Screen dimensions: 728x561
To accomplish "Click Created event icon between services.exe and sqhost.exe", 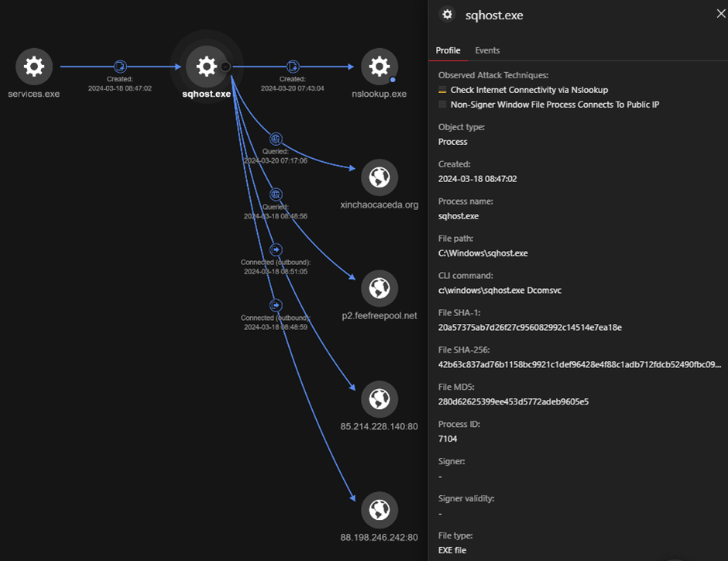I will point(120,67).
